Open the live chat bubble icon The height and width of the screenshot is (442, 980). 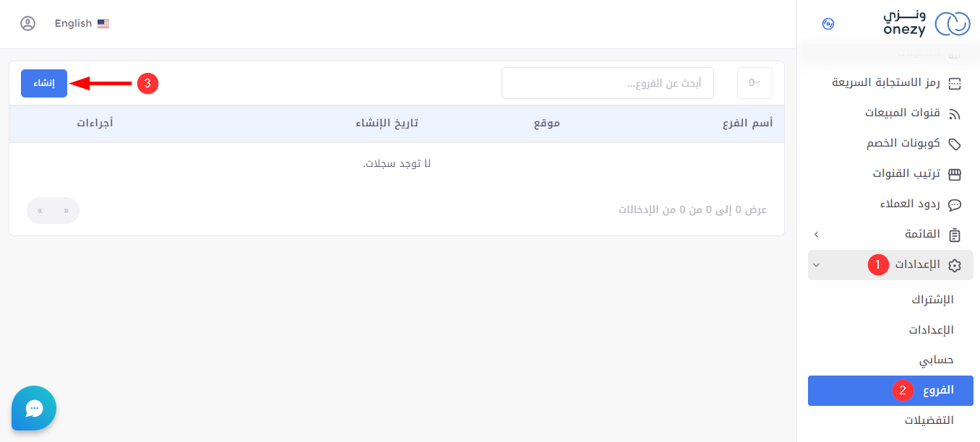click(34, 408)
